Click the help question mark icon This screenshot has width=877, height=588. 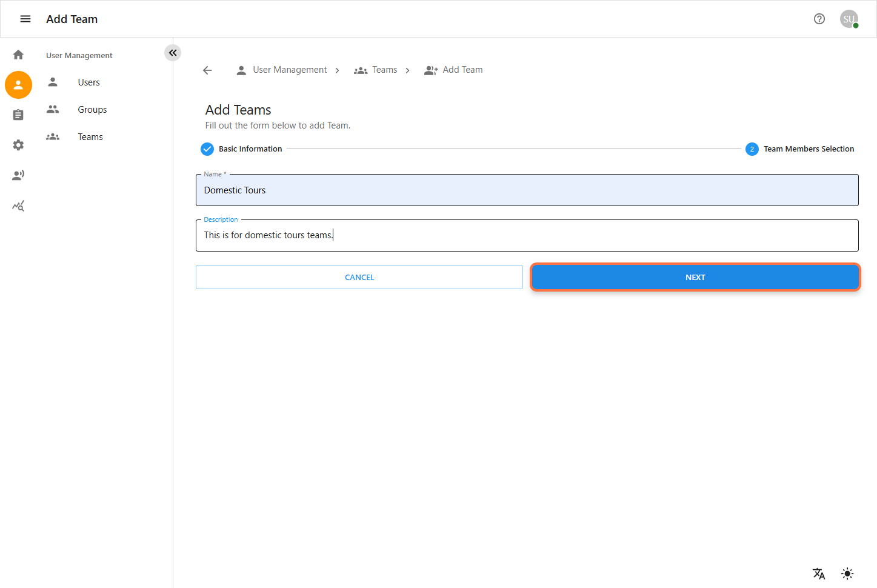[819, 19]
